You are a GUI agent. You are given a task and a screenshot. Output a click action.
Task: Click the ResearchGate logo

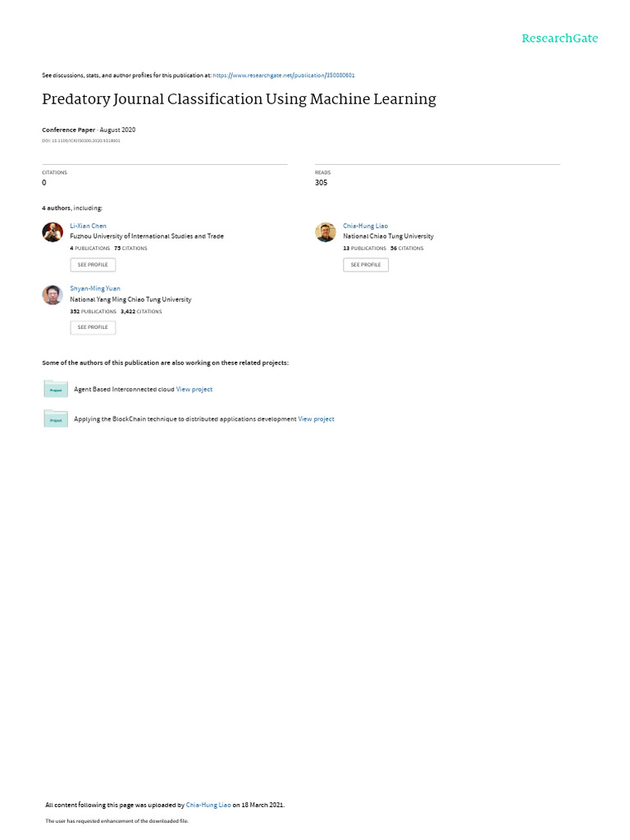pyautogui.click(x=559, y=38)
